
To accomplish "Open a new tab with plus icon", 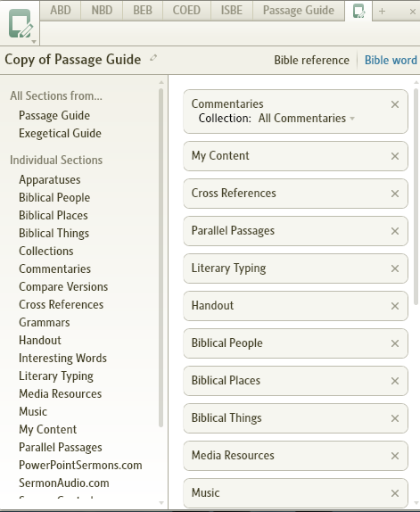I will tap(382, 11).
